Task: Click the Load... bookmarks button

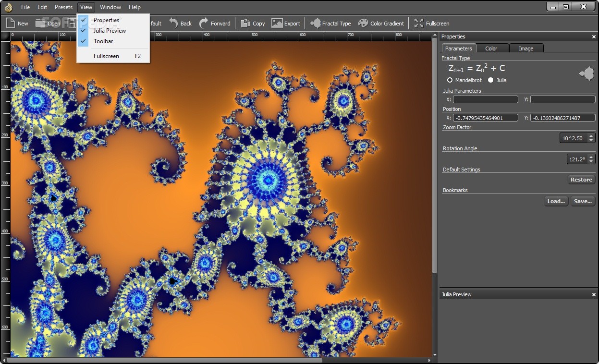Action: point(556,201)
